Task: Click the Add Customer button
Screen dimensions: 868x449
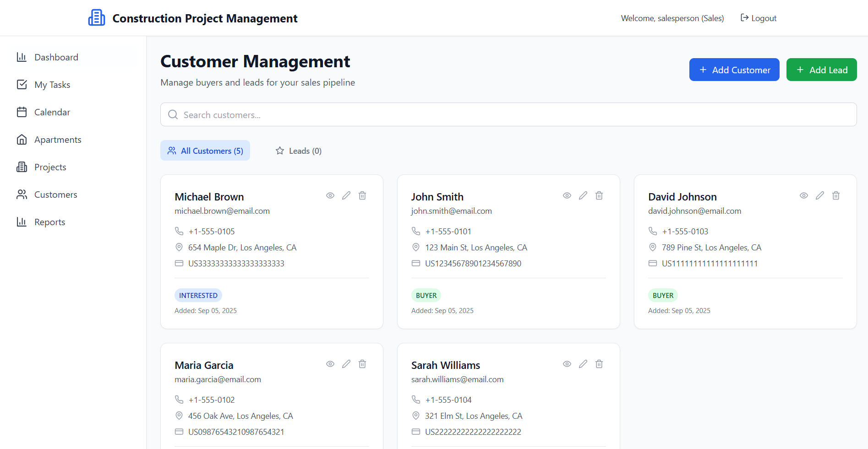Action: pos(734,70)
